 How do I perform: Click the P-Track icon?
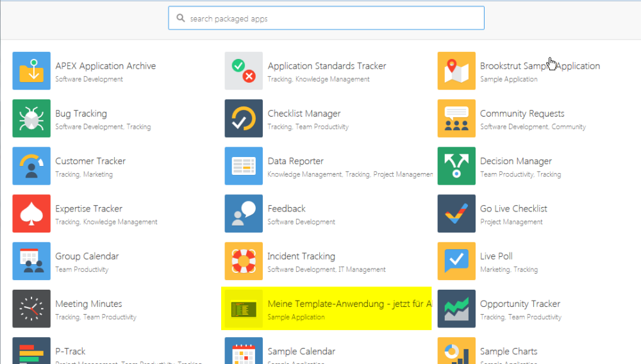coord(31,351)
